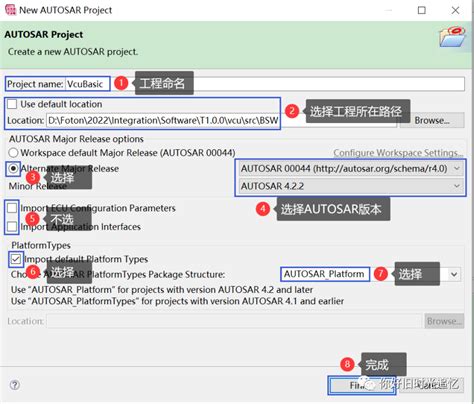This screenshot has height=404, width=474.
Task: Check Import ECU Configuration Parameters
Action: [12, 208]
